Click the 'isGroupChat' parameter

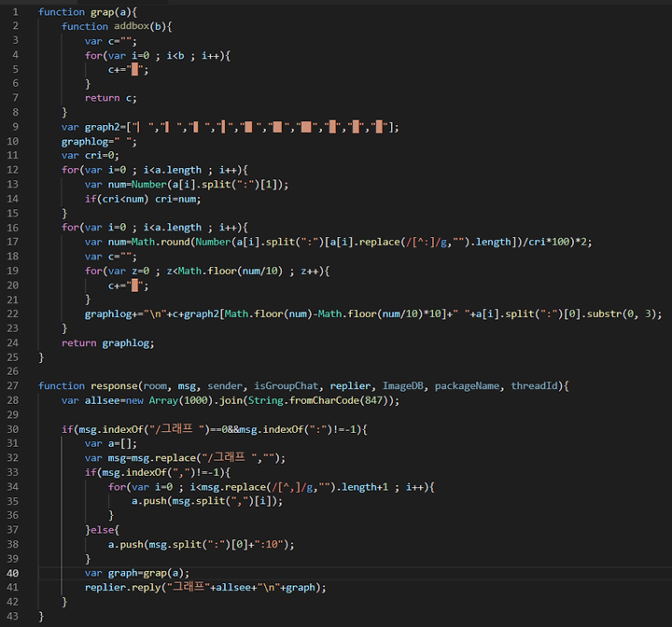coord(286,386)
